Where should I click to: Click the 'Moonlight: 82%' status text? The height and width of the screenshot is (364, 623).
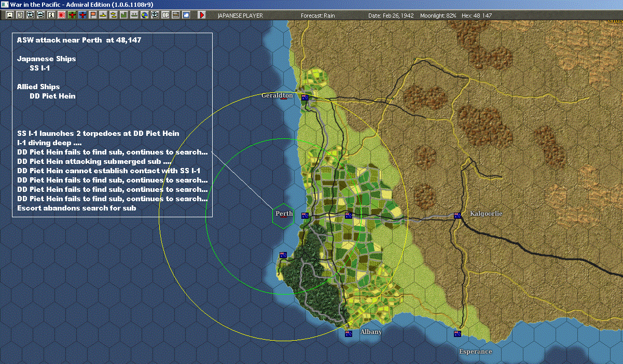click(438, 16)
